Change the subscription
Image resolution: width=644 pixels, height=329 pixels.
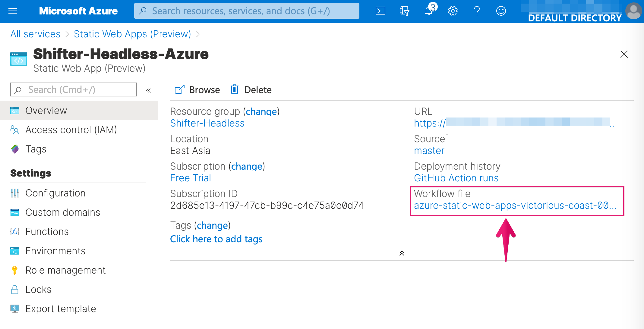click(247, 166)
